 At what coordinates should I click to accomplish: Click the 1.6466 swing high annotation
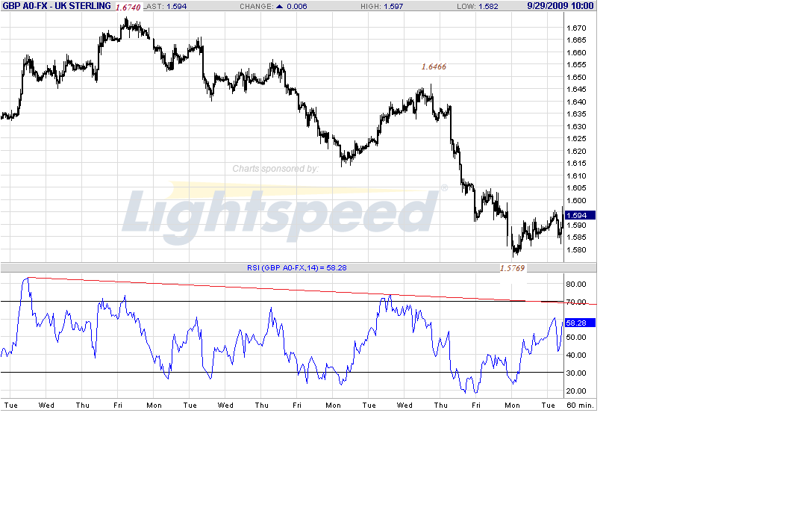(x=434, y=66)
